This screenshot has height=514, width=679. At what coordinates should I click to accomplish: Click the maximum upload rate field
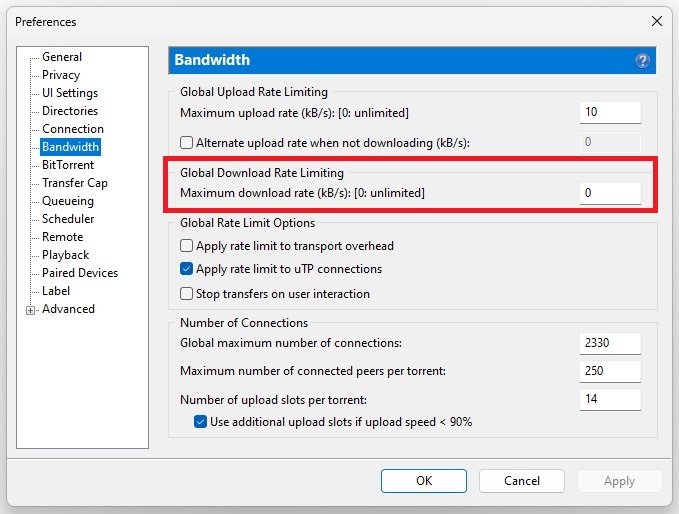[610, 112]
